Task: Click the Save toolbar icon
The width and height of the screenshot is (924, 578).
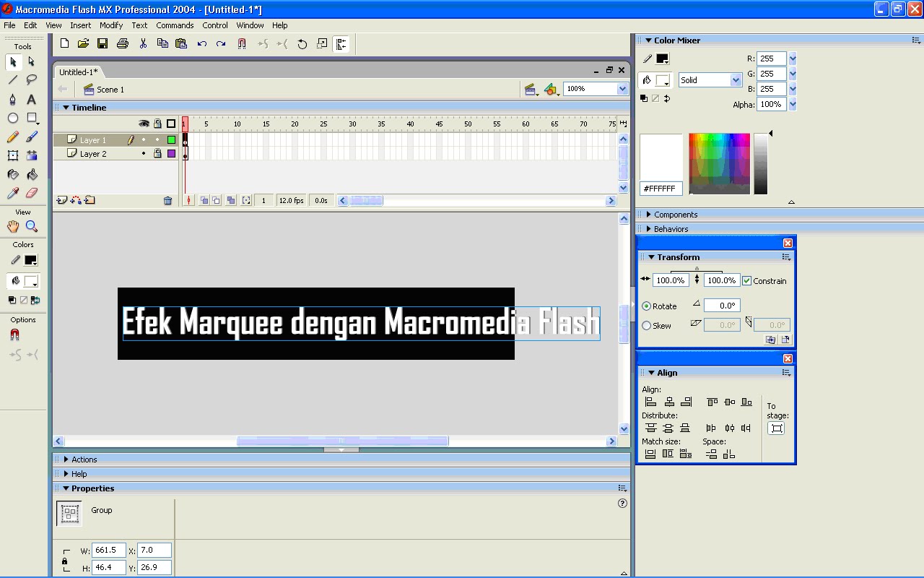Action: pos(103,44)
